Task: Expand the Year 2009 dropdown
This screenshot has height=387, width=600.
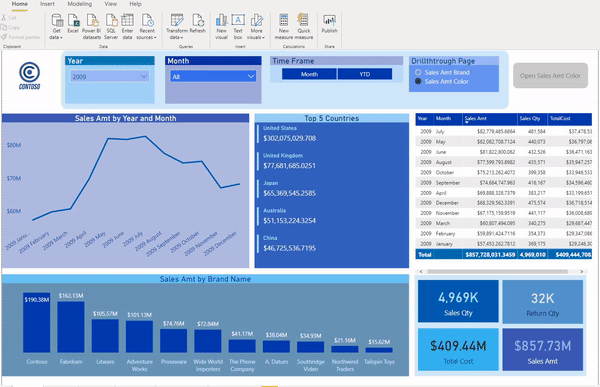Action: tap(109, 77)
